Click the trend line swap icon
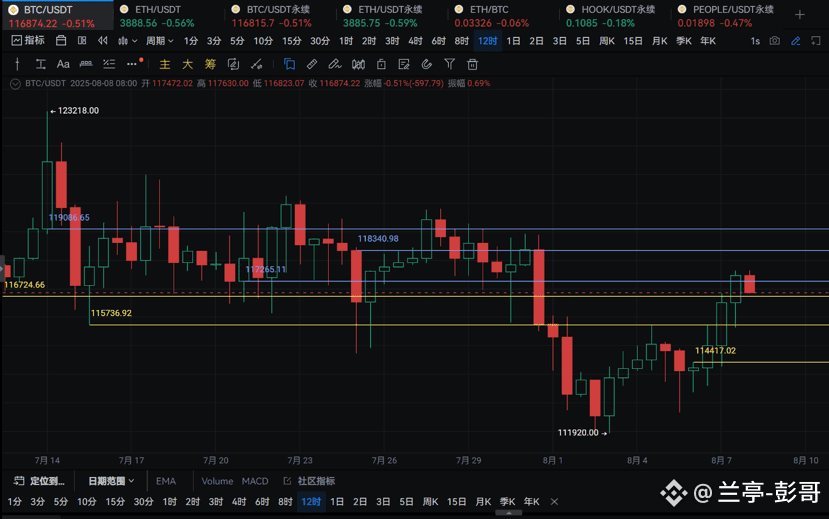This screenshot has width=829, height=519. (256, 64)
